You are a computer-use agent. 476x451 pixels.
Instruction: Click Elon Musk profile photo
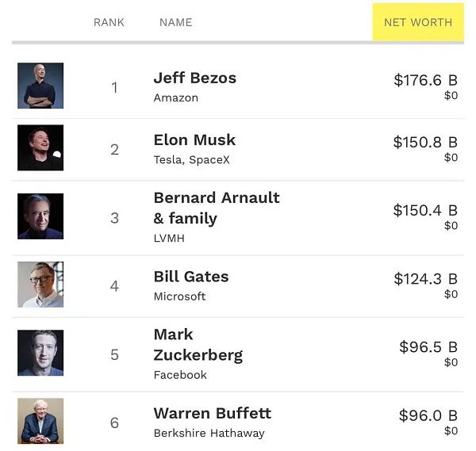pos(40,147)
